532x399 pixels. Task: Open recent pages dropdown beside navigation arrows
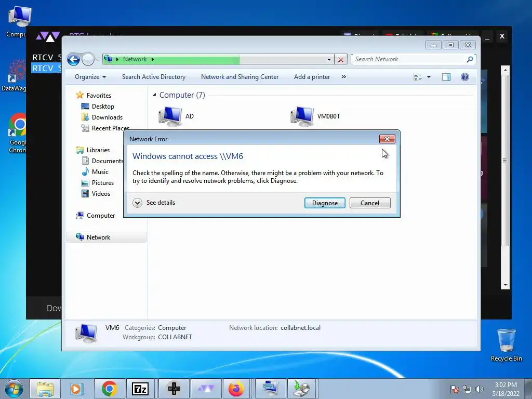[x=98, y=59]
